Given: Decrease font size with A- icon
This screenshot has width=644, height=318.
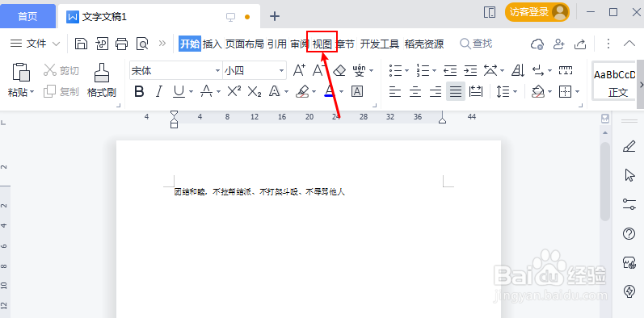Looking at the screenshot, I should [318, 70].
